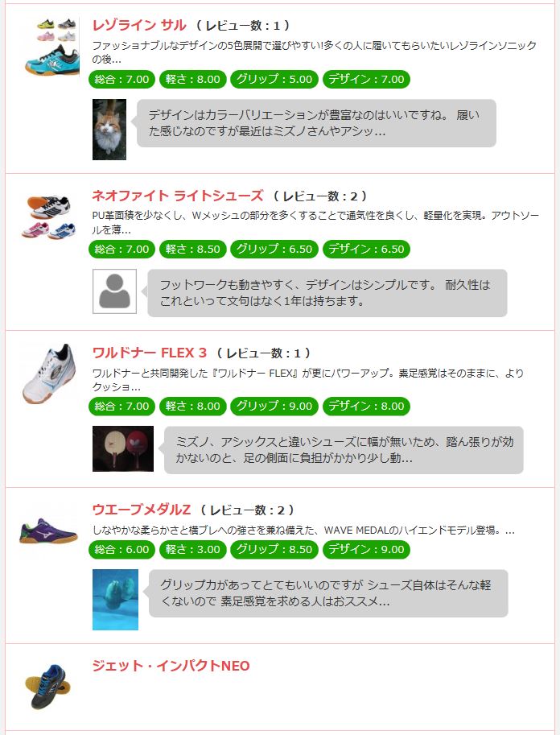
Task: Click the ネオファイト ライトシューズ shoe image
Action: tap(49, 217)
